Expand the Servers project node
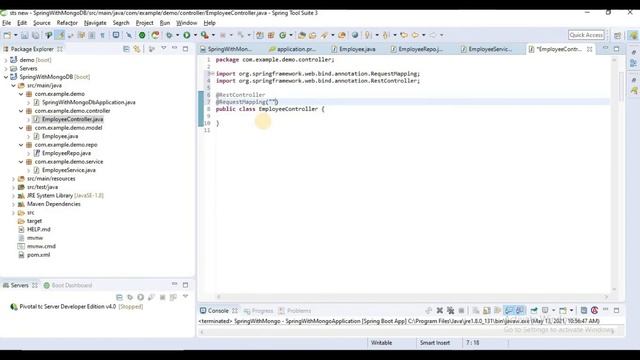 [6, 69]
